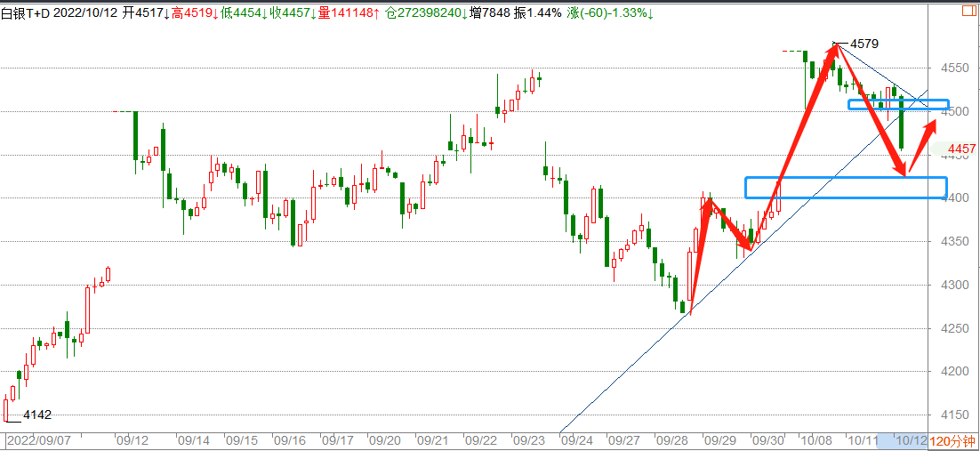Select the 09/21 date on time axis
980x451 pixels.
point(432,440)
